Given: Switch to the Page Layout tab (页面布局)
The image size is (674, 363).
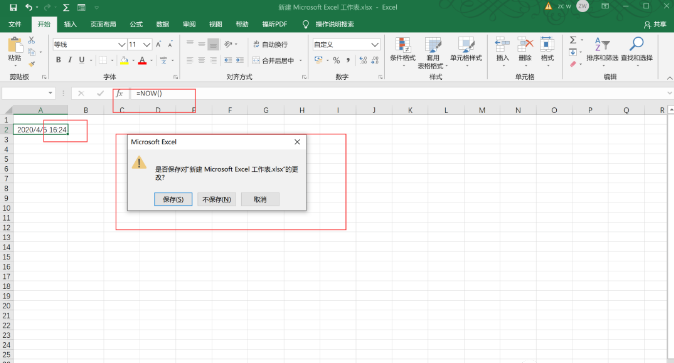Looking at the screenshot, I should click(103, 24).
